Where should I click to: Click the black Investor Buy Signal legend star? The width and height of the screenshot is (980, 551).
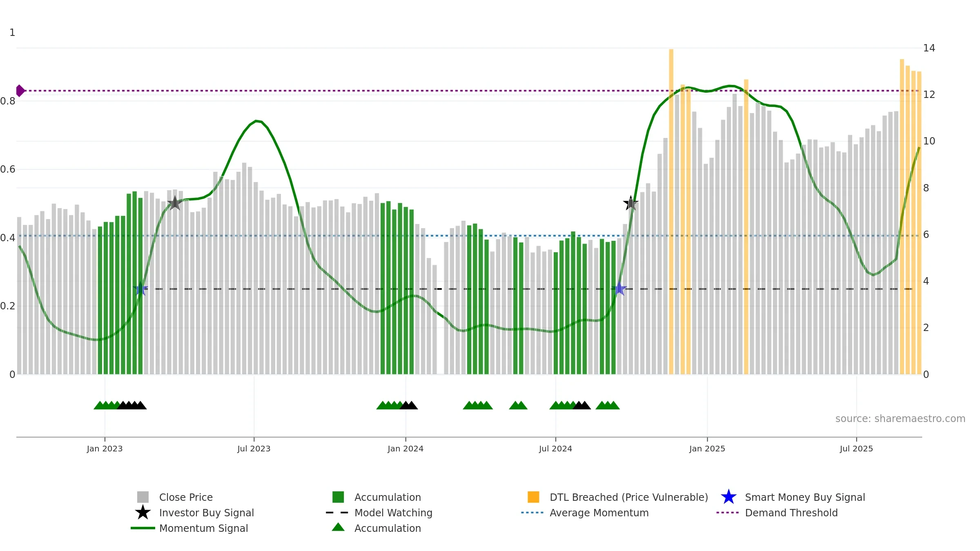pyautogui.click(x=143, y=513)
